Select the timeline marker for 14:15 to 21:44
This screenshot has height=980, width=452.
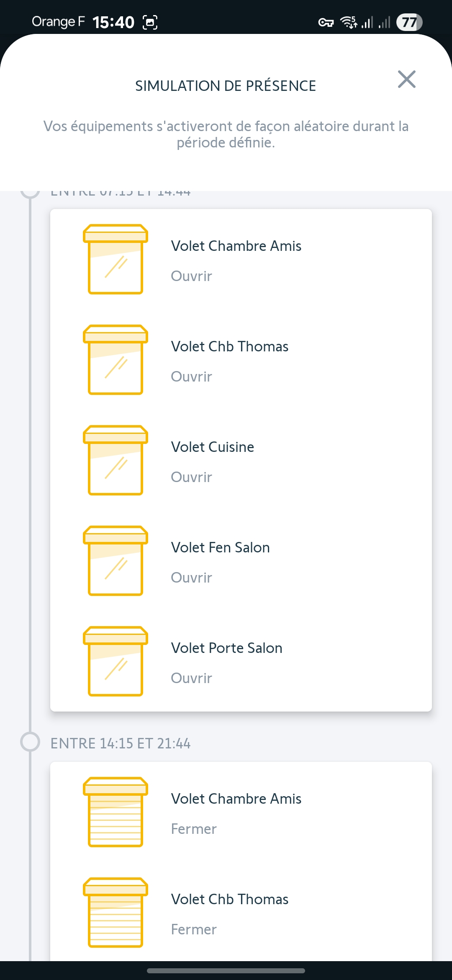(30, 742)
